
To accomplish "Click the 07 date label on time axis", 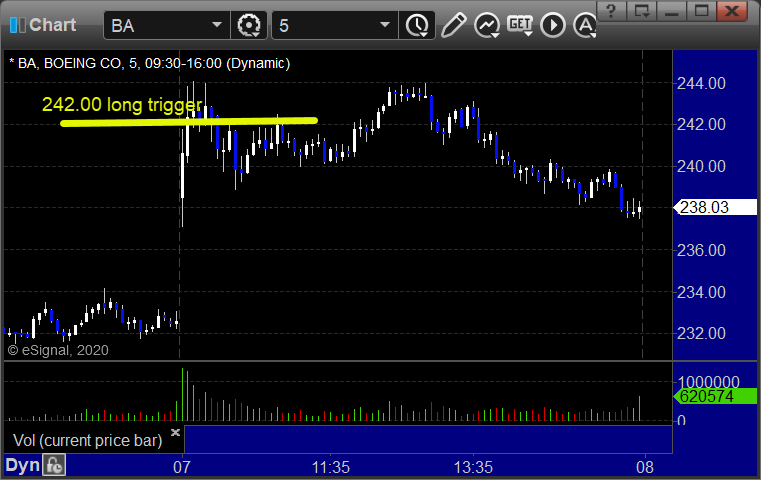I will [x=182, y=467].
